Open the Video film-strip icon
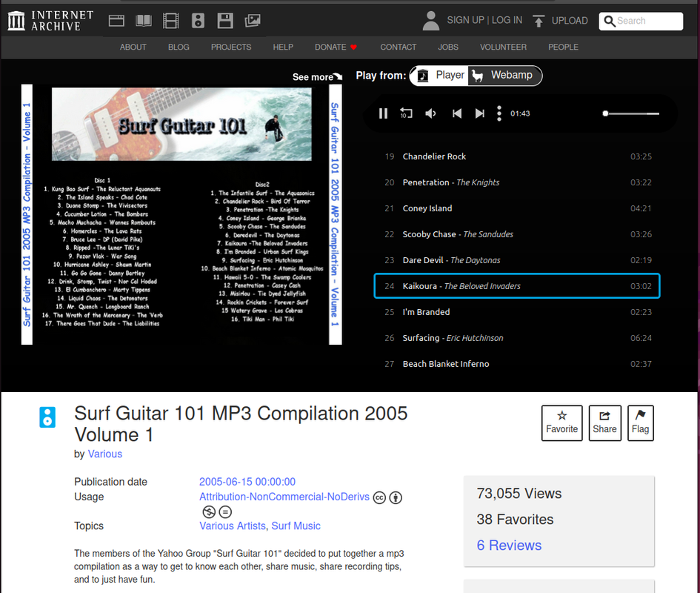 pos(171,21)
